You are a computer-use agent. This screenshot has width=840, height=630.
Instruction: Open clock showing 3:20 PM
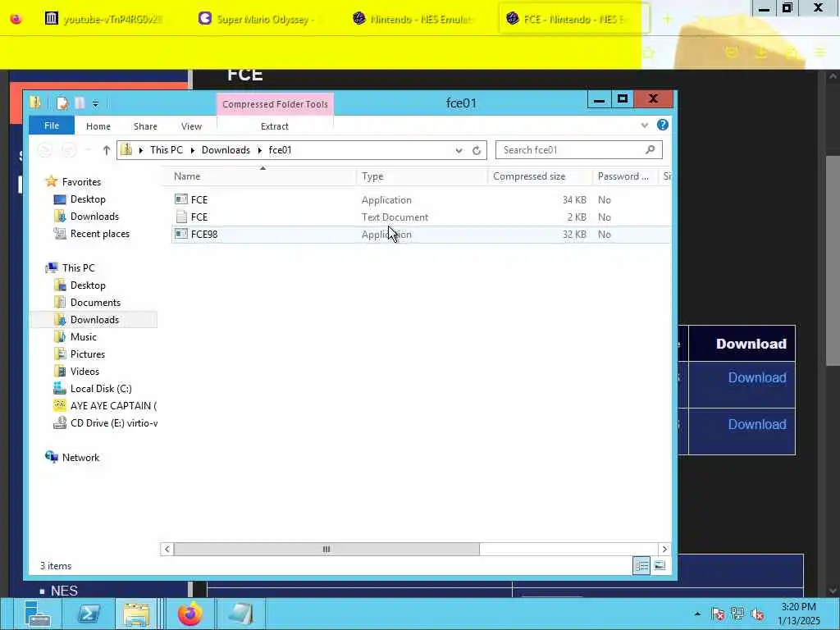pos(798,614)
